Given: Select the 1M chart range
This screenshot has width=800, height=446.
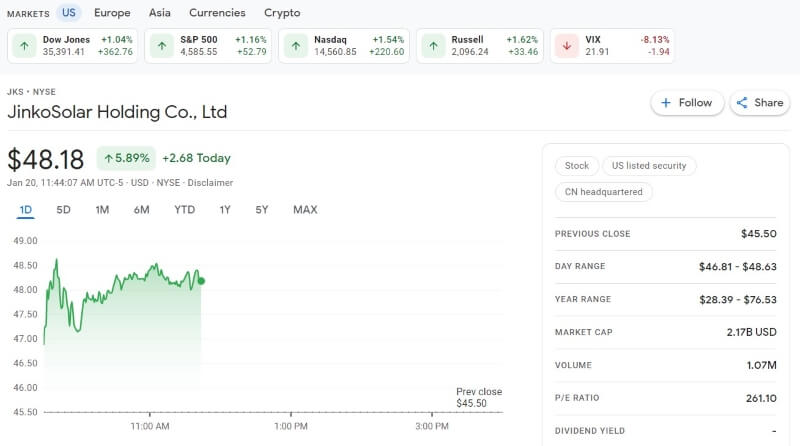Looking at the screenshot, I should (102, 210).
